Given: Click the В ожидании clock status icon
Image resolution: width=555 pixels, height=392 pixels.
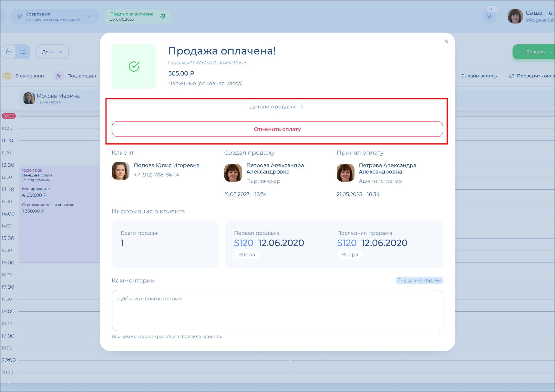Looking at the screenshot, I should 7,76.
